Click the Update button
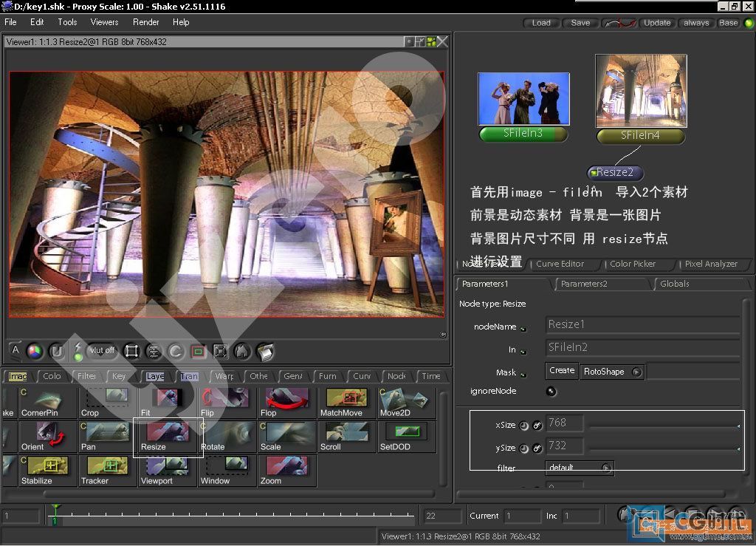The image size is (756, 546). [657, 23]
